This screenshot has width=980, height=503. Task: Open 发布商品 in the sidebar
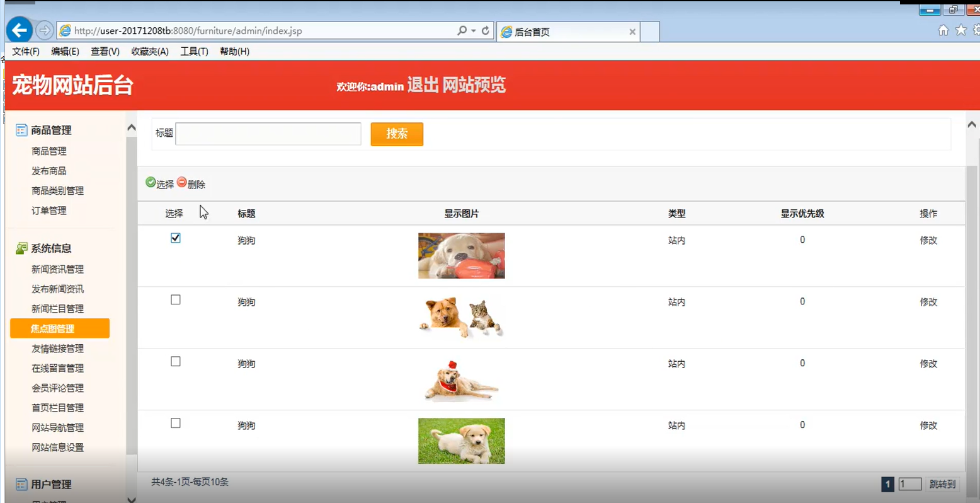click(49, 171)
